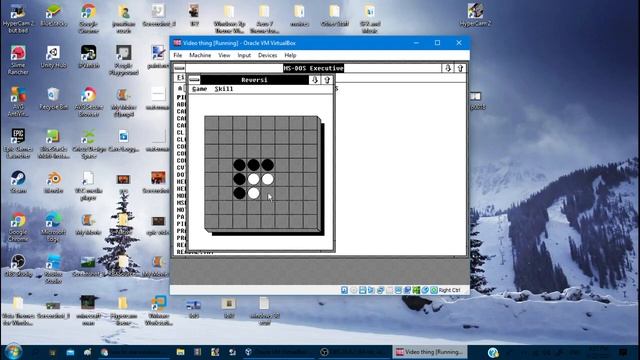The width and height of the screenshot is (640, 360).
Task: Maximize the Oracle VM VirtualBox window
Action: (438, 43)
